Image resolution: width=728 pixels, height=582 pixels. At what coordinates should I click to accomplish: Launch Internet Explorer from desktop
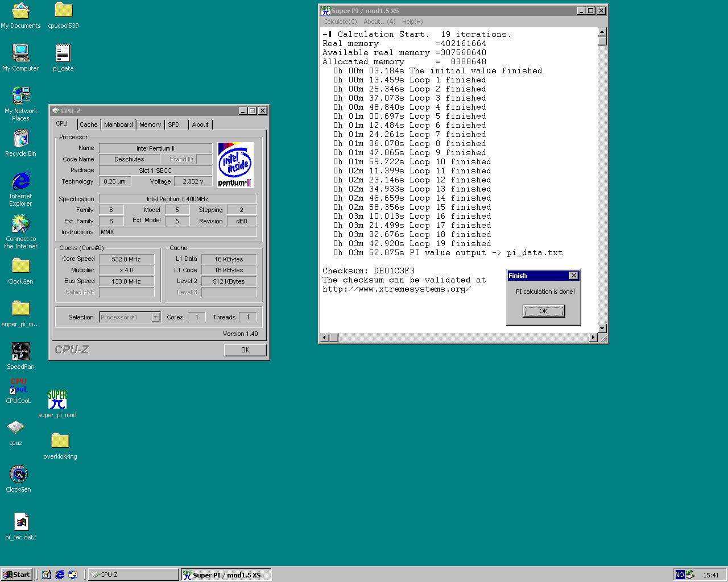click(x=20, y=189)
